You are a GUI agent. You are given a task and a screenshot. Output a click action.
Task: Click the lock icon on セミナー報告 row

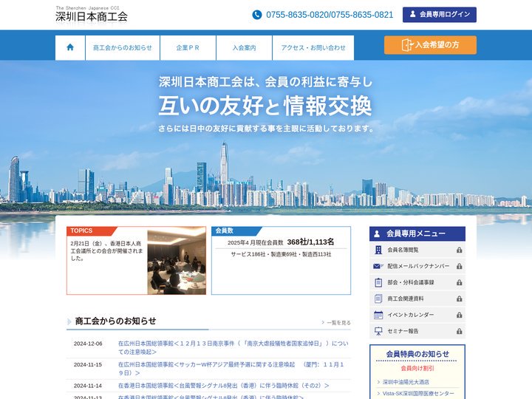tap(460, 331)
